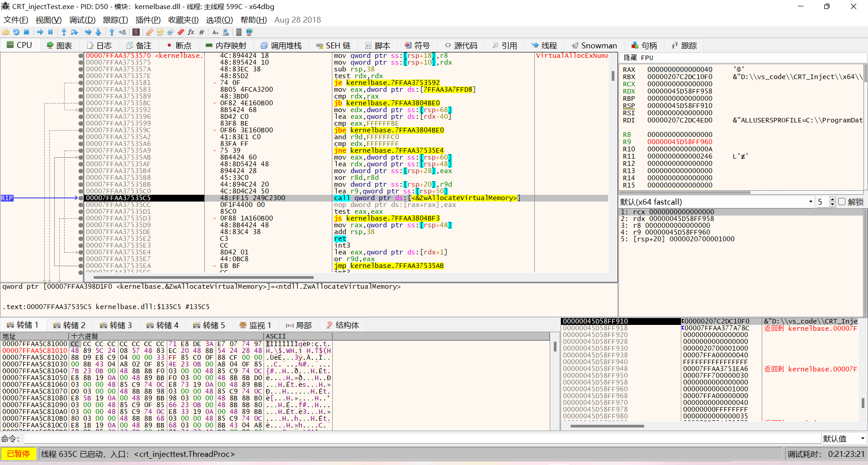Execute till return with the up-arrow icon

point(112,32)
